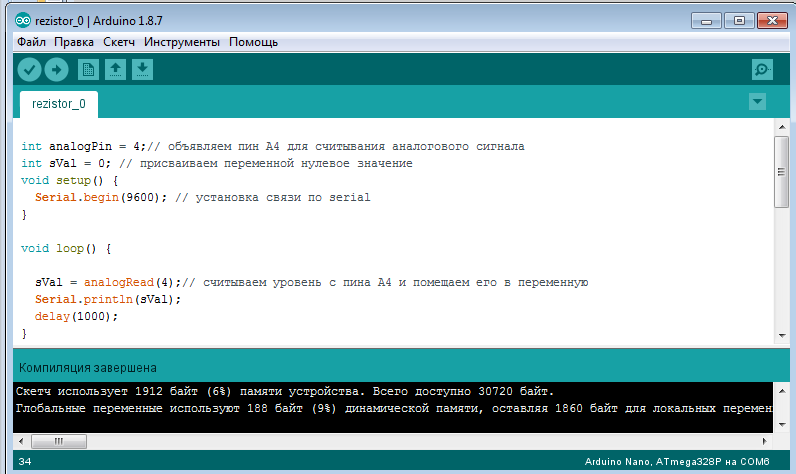Click the comment 'присваиваем переменной нулевое значение'
This screenshot has height=474, width=796.
pyautogui.click(x=276, y=163)
